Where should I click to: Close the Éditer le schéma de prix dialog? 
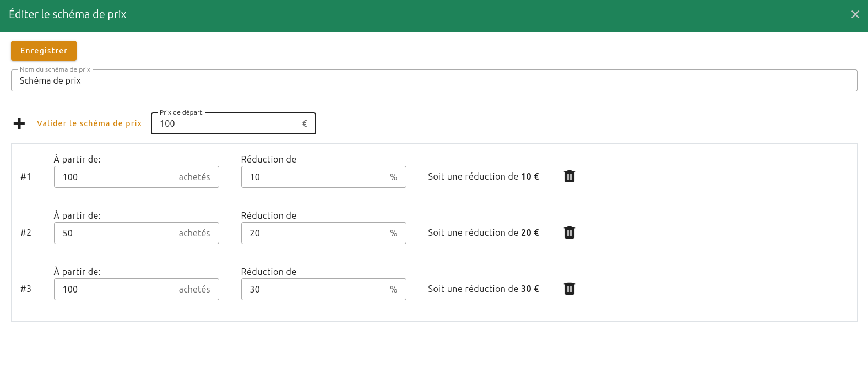point(855,15)
